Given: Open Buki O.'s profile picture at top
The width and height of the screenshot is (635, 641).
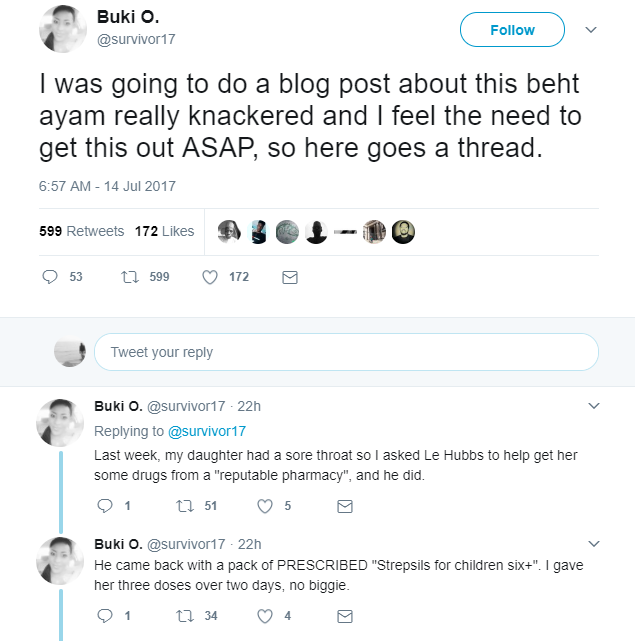Looking at the screenshot, I should tap(63, 29).
